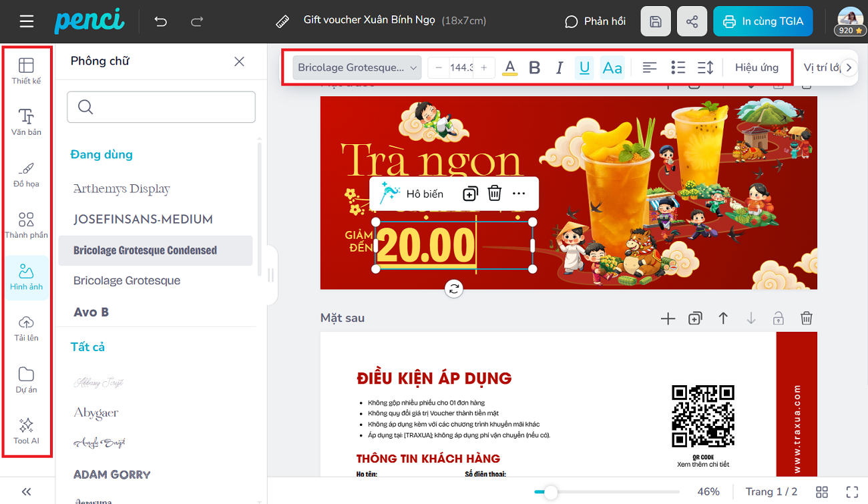
Task: Collapse the side panel with double chevron
Action: click(27, 491)
